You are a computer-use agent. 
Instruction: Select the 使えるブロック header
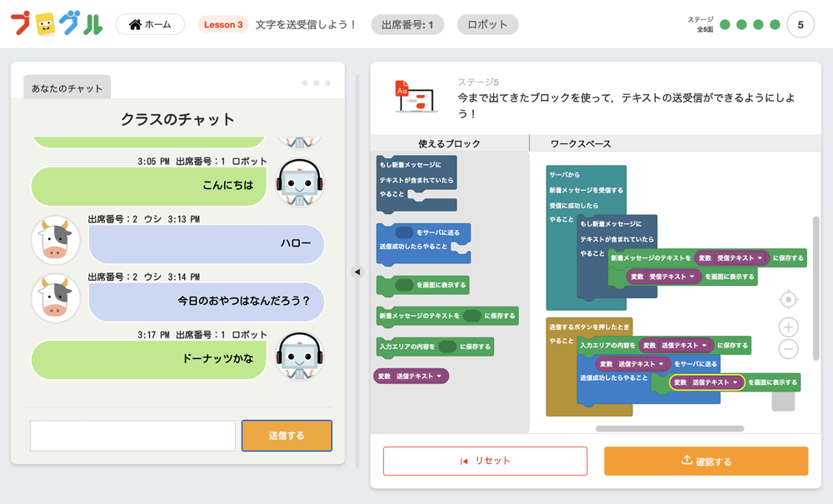tap(450, 143)
